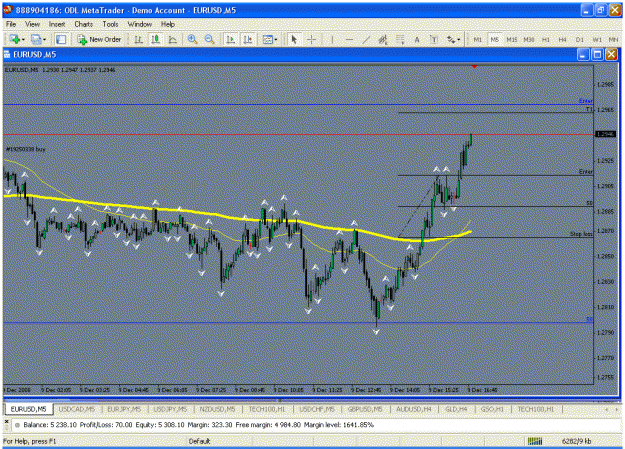Select the Text Label (T) tool
The width and height of the screenshot is (625, 449).
[434, 39]
